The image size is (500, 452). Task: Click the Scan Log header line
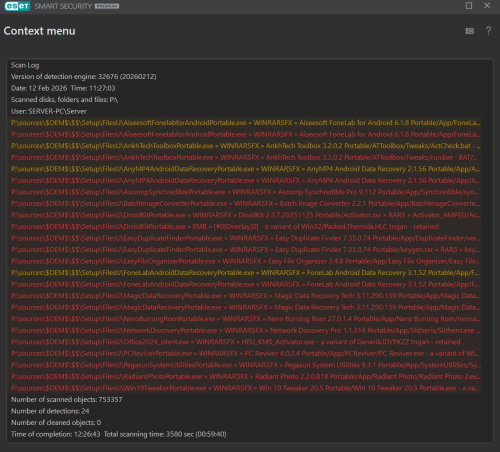tap(25, 65)
